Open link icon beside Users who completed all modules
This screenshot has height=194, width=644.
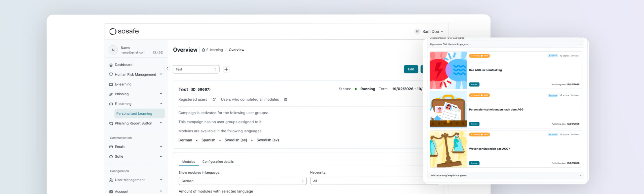[286, 100]
